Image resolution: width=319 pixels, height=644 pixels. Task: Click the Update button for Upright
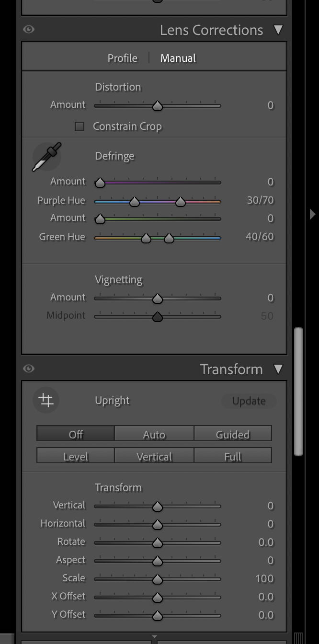click(249, 401)
